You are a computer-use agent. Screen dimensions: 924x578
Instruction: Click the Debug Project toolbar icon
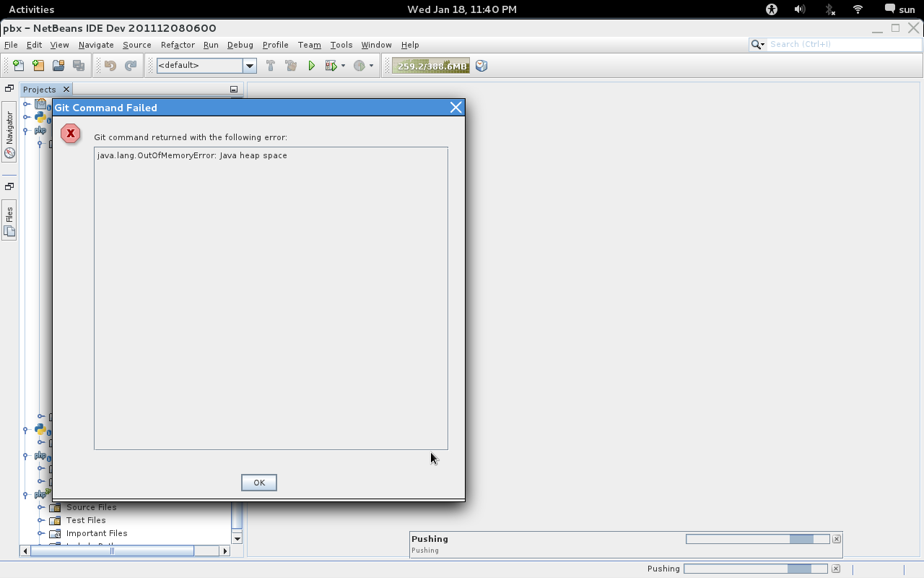click(x=331, y=66)
